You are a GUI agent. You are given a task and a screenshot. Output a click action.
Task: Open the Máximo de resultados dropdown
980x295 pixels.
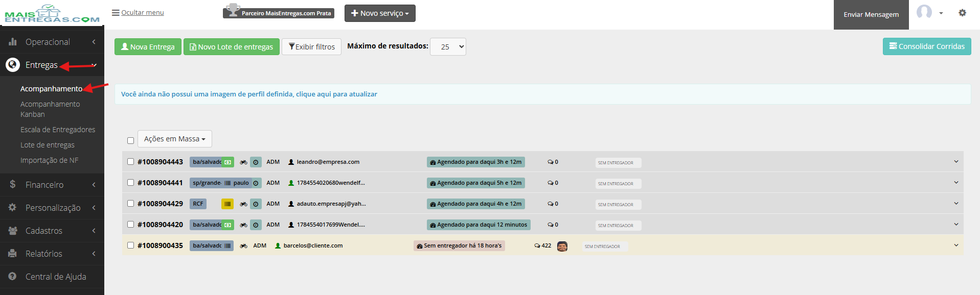click(448, 47)
